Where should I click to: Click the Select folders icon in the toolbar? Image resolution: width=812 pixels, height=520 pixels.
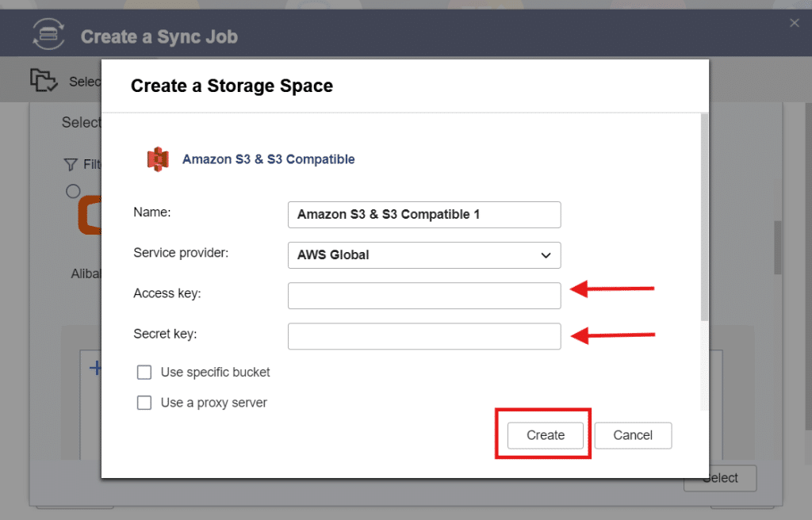[44, 80]
